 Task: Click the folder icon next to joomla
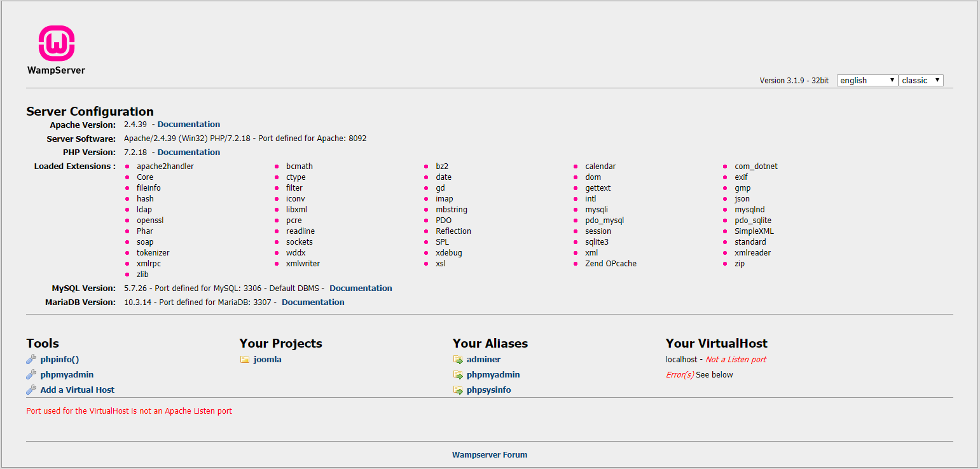pyautogui.click(x=245, y=360)
